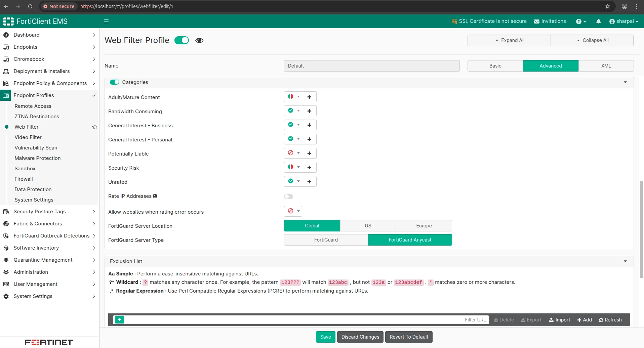
Task: Enable Rate IP Addresses switch
Action: pyautogui.click(x=288, y=197)
